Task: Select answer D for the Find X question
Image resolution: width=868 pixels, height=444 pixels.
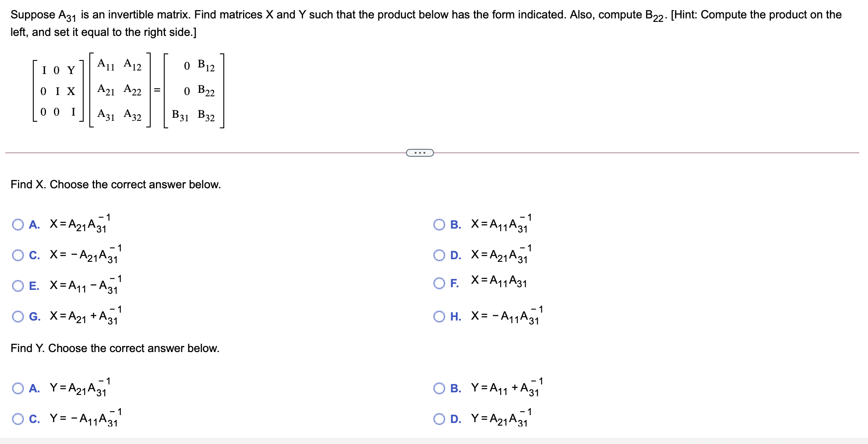Action: coord(439,255)
